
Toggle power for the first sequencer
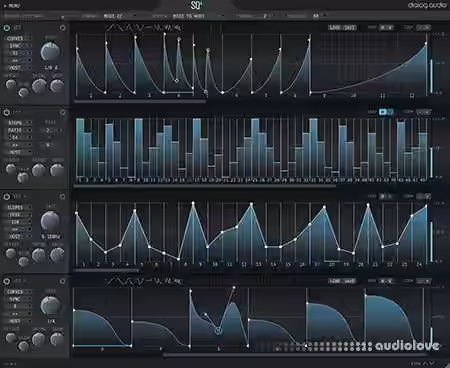pos(7,28)
